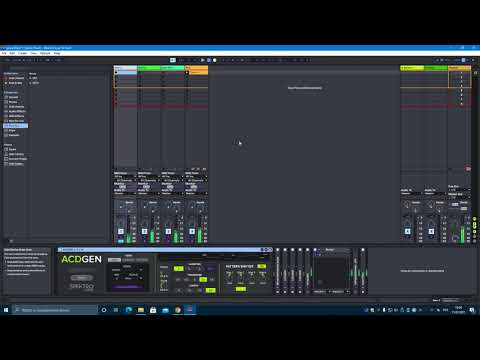Select the highlighted Plug-Ins browser category

click(15, 126)
